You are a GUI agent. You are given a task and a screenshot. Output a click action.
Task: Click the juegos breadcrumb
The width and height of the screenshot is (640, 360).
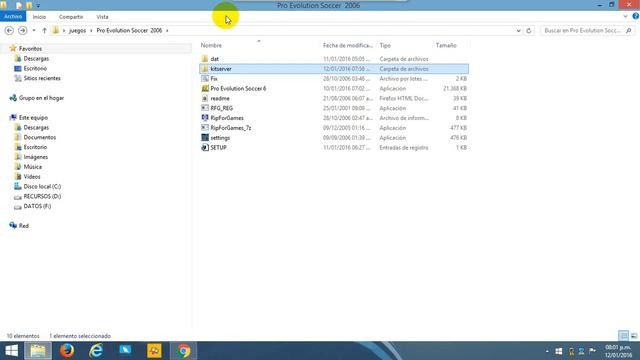click(78, 31)
